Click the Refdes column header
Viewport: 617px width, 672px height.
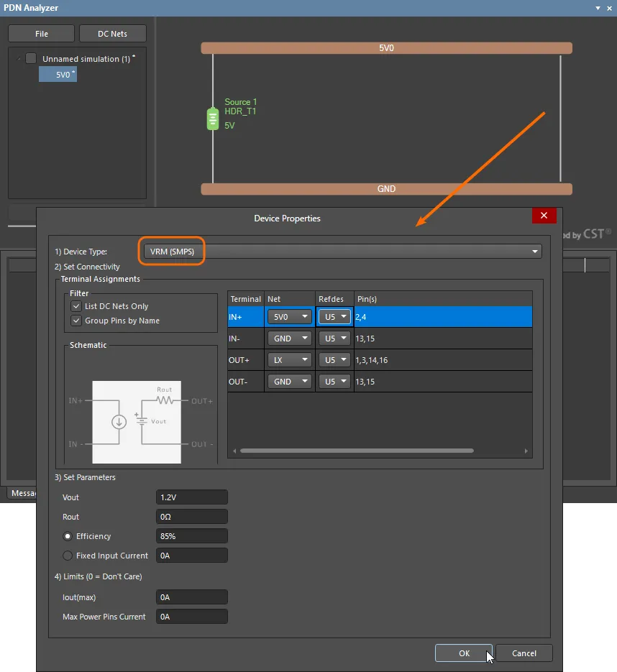(x=334, y=299)
